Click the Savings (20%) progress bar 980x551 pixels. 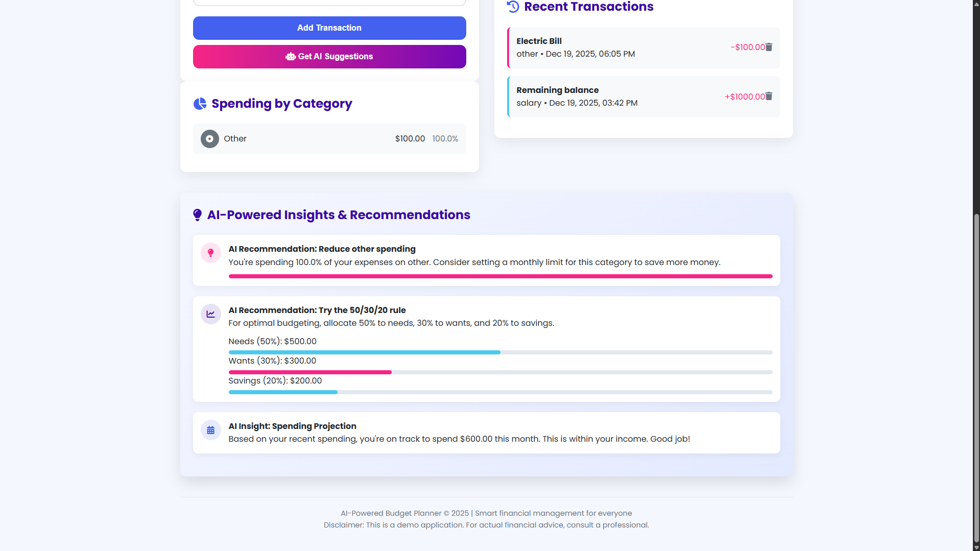point(500,392)
